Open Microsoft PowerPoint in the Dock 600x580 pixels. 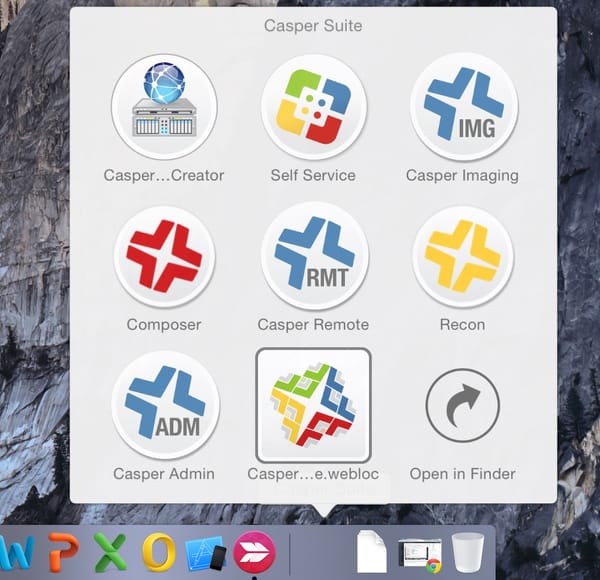[63, 551]
